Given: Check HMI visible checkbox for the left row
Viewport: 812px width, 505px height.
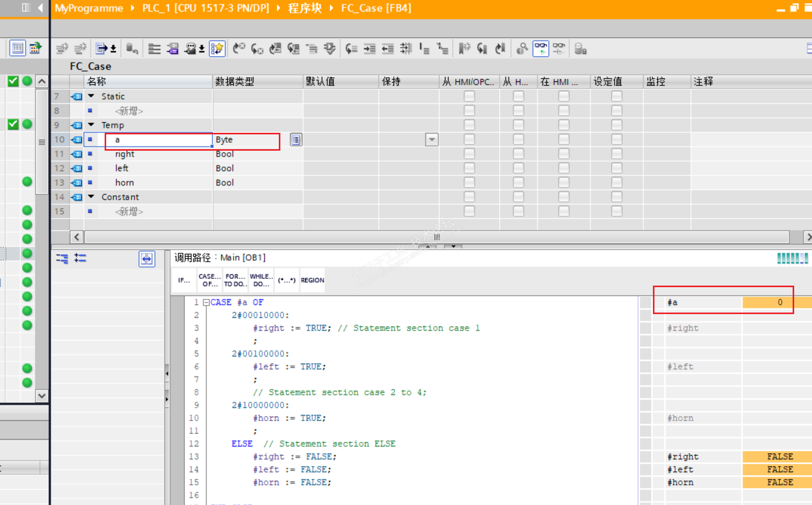Looking at the screenshot, I should point(563,168).
